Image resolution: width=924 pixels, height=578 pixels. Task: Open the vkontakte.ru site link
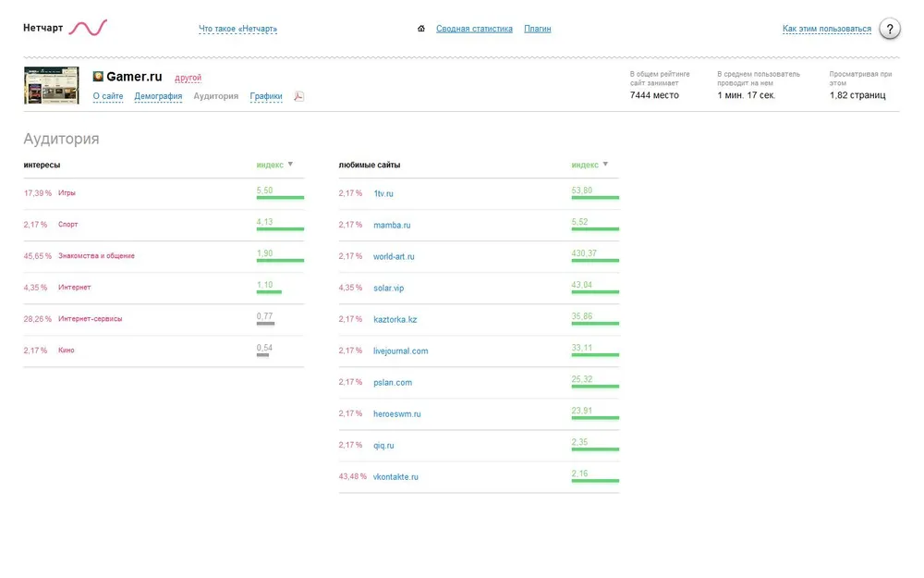(395, 477)
